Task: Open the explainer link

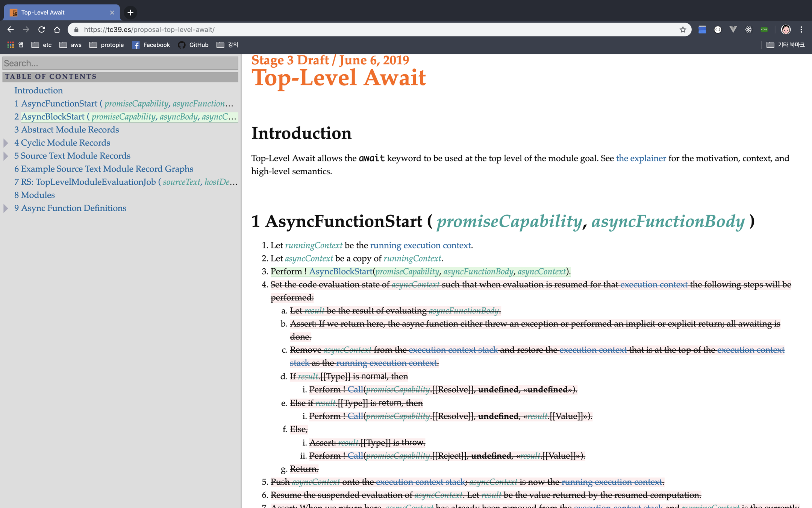Action: (x=641, y=158)
